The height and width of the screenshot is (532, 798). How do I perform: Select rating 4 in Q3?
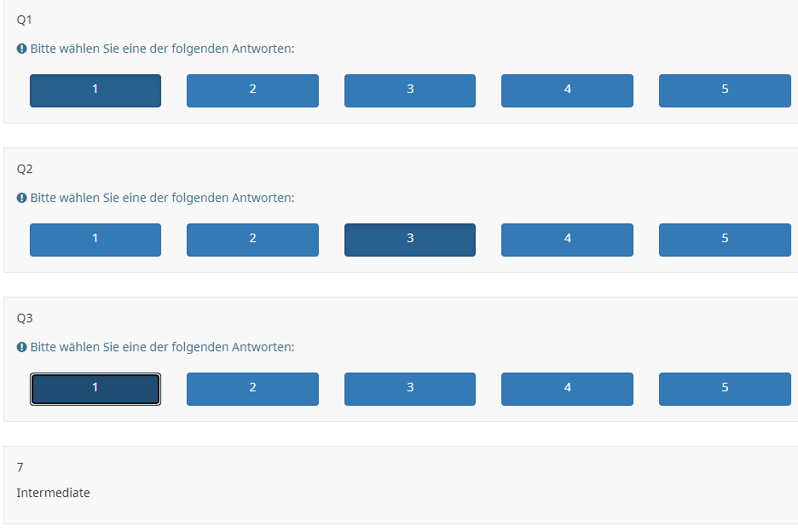click(x=567, y=389)
